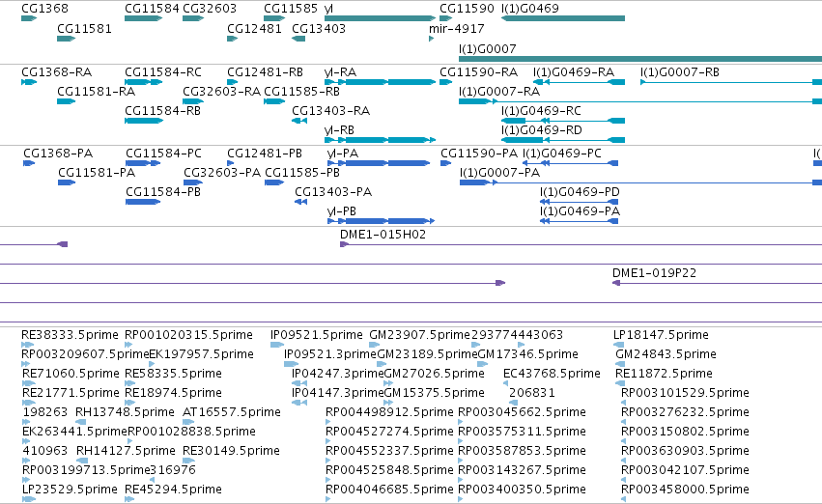This screenshot has height=504, width=822.
Task: Click protein l(1)G0469-PC
Action: [x=570, y=163]
